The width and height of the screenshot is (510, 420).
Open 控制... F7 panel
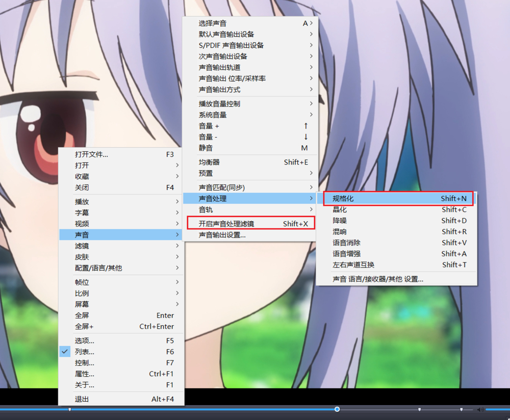click(121, 363)
